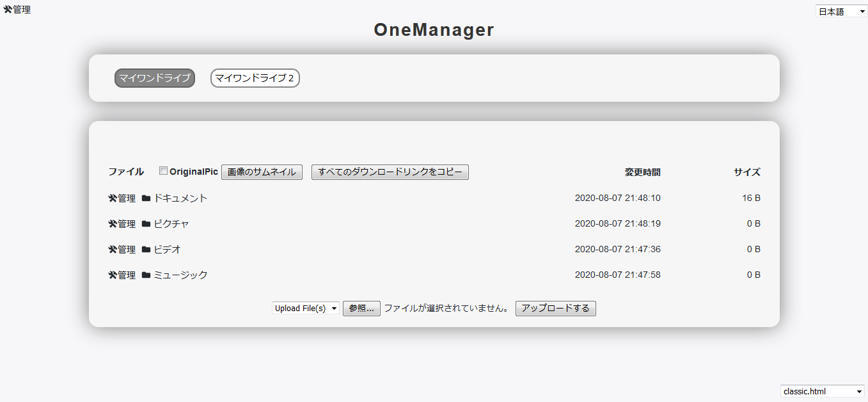The width and height of the screenshot is (868, 402).
Task: Click the folder icon of ミュージック
Action: (146, 275)
